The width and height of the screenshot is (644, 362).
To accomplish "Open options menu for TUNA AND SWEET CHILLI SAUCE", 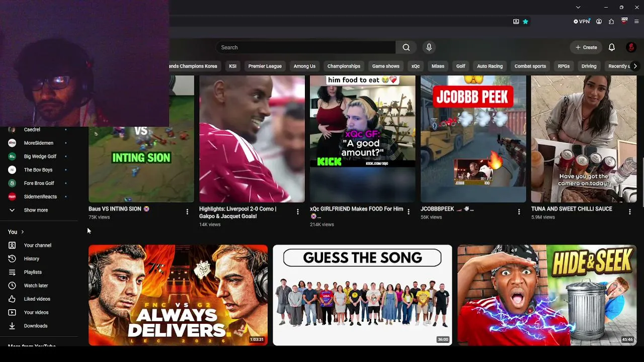I will point(630,212).
